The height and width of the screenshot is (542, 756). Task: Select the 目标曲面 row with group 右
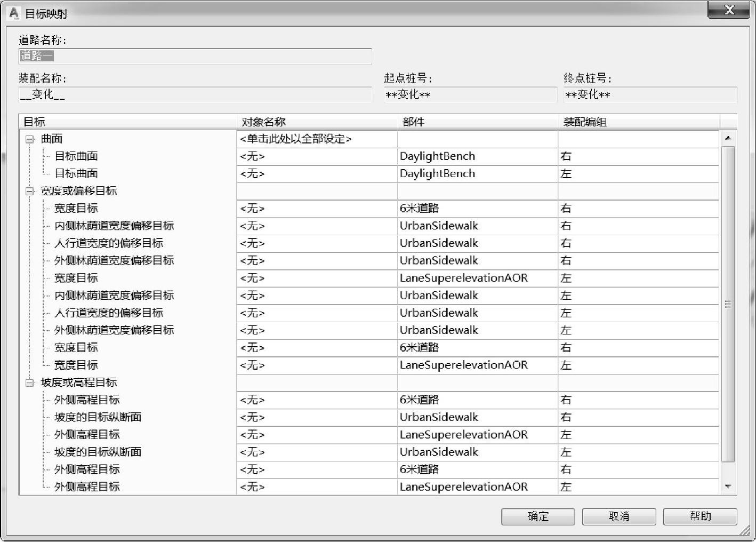(76, 156)
